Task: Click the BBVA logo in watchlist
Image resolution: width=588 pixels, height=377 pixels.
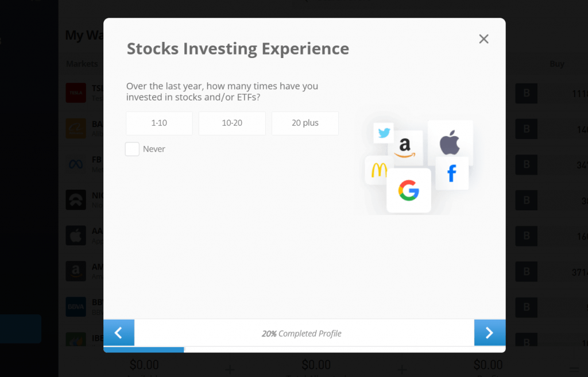Action: pyautogui.click(x=76, y=307)
